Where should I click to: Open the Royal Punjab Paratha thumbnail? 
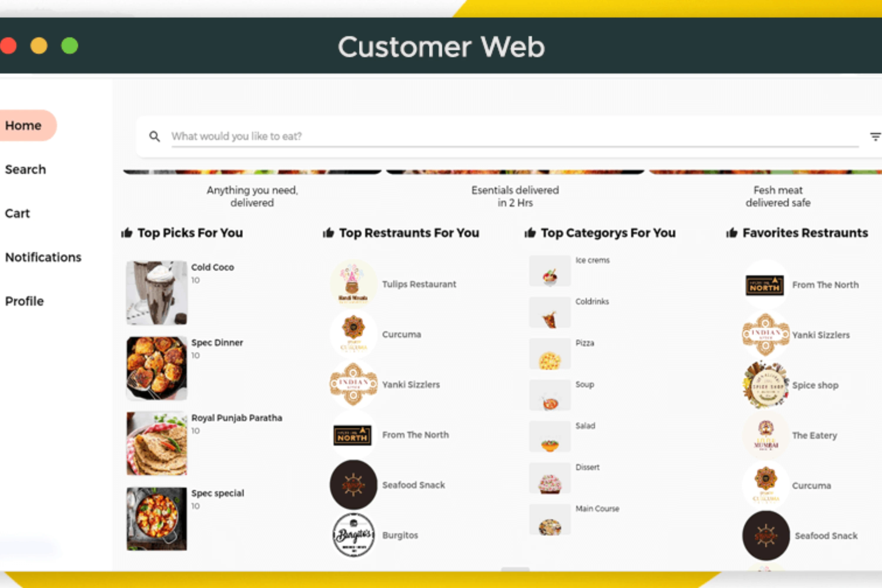coord(157,444)
